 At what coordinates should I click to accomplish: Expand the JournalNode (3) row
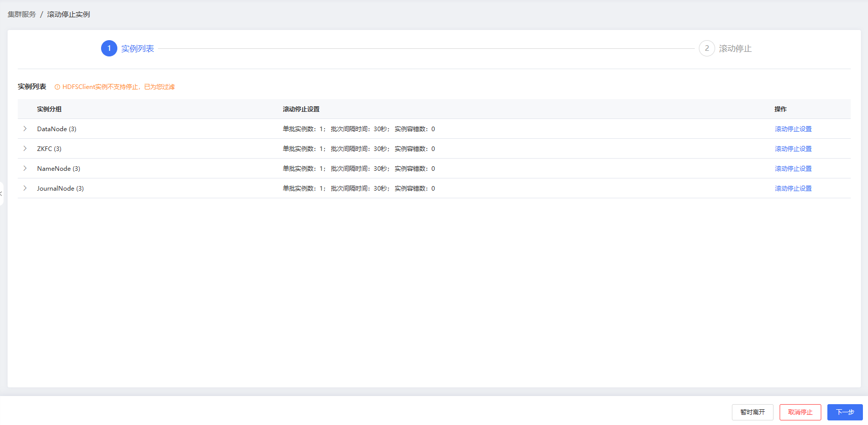(x=25, y=188)
